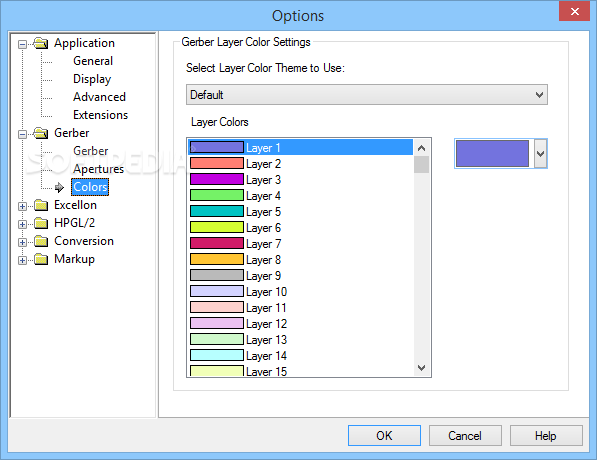597x460 pixels.
Task: Select Display in the options tree
Action: [x=92, y=79]
